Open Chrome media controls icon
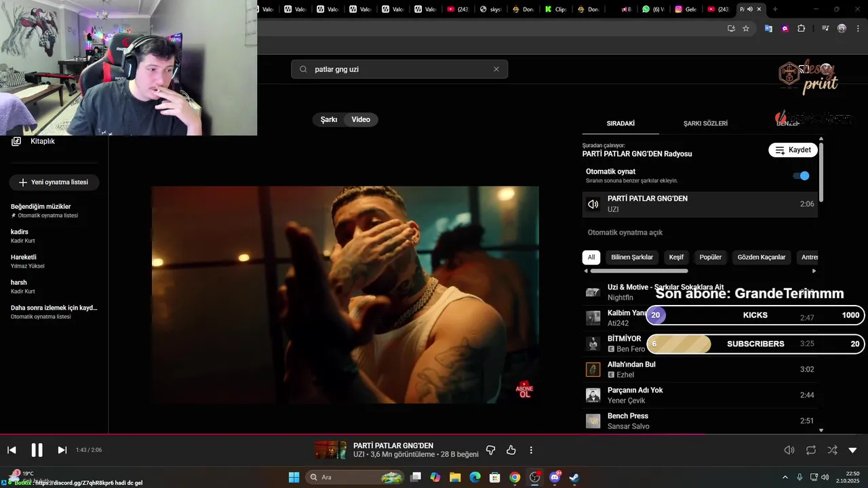This screenshot has height=488, width=868. [825, 28]
